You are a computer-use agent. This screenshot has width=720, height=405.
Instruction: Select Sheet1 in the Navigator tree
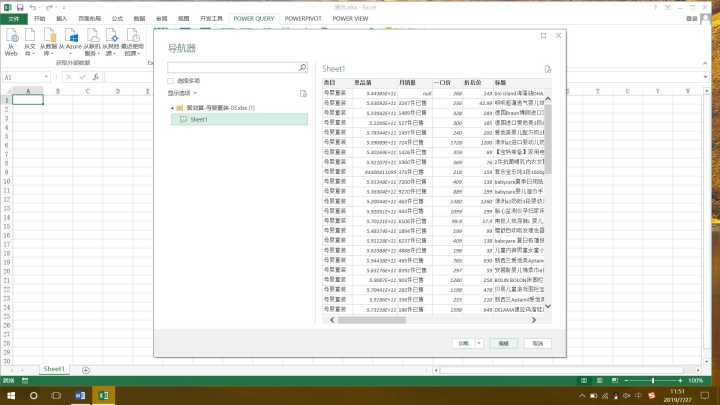[198, 119]
